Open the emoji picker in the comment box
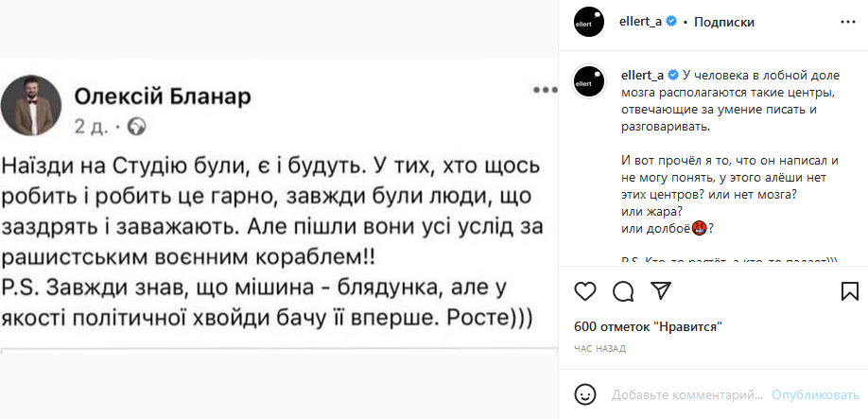This screenshot has height=419, width=868. coord(586,393)
